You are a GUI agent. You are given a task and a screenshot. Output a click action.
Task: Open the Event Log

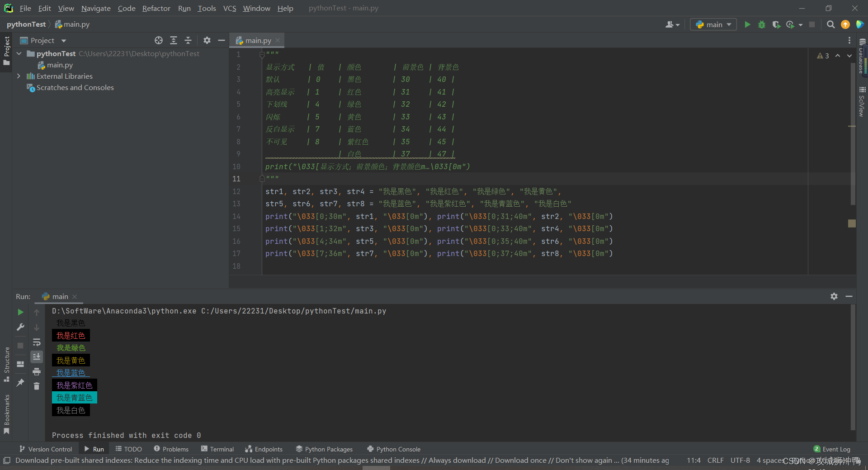pyautogui.click(x=835, y=449)
